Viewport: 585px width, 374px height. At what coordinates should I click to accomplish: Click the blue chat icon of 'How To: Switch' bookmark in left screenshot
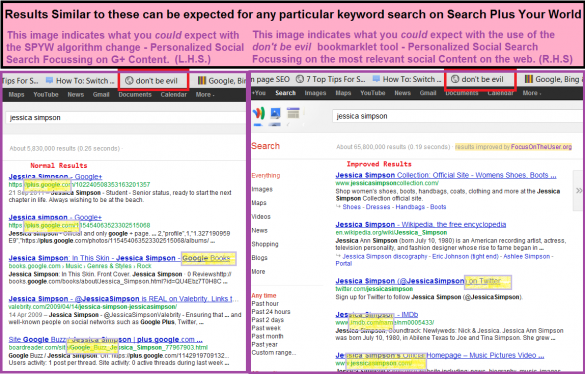point(49,80)
